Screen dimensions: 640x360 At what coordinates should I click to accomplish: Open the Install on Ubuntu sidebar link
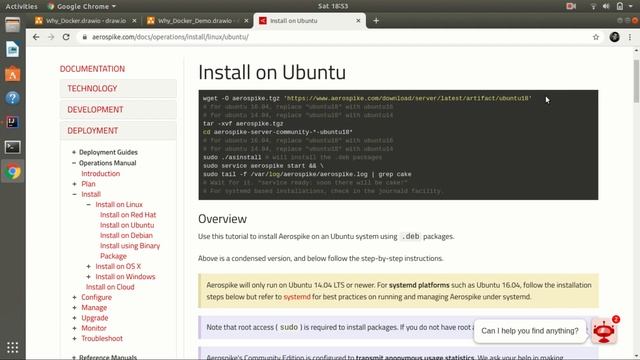click(x=127, y=225)
